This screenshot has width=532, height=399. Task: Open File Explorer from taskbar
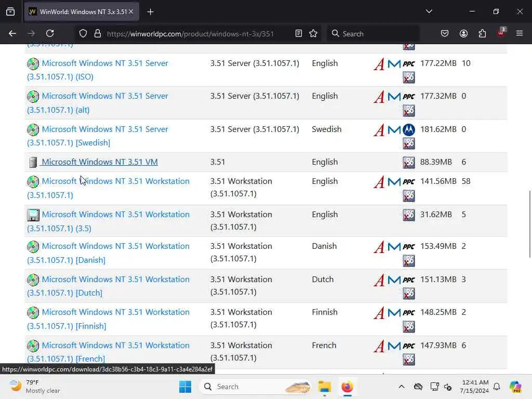pos(324,387)
